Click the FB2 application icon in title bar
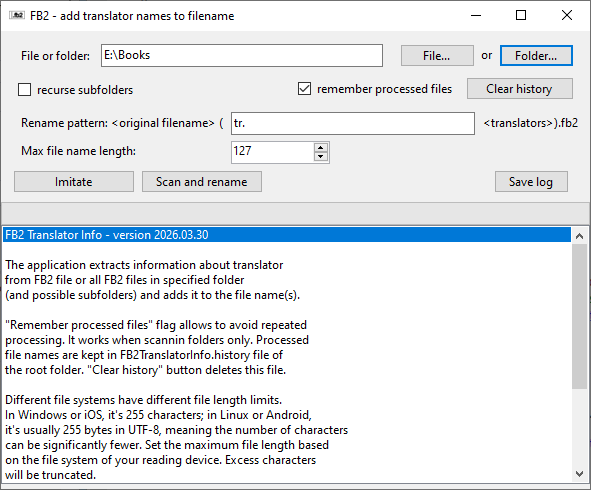This screenshot has width=591, height=490. pyautogui.click(x=17, y=15)
